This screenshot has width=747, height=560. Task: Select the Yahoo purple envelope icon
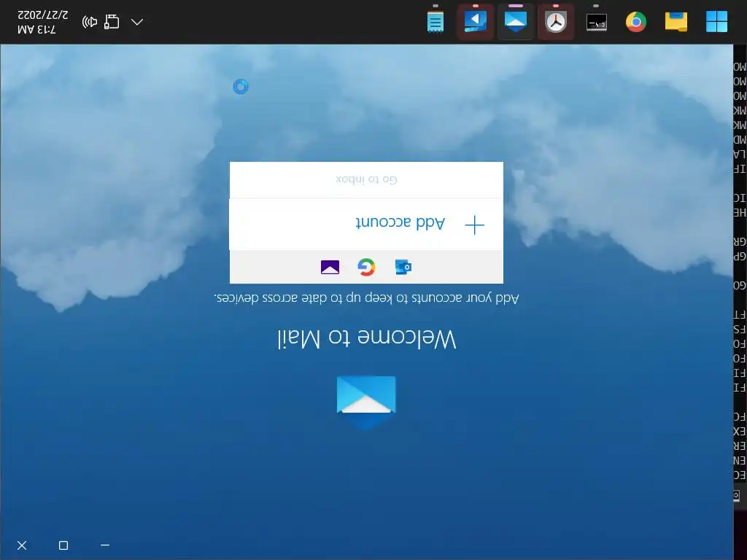[x=330, y=267]
